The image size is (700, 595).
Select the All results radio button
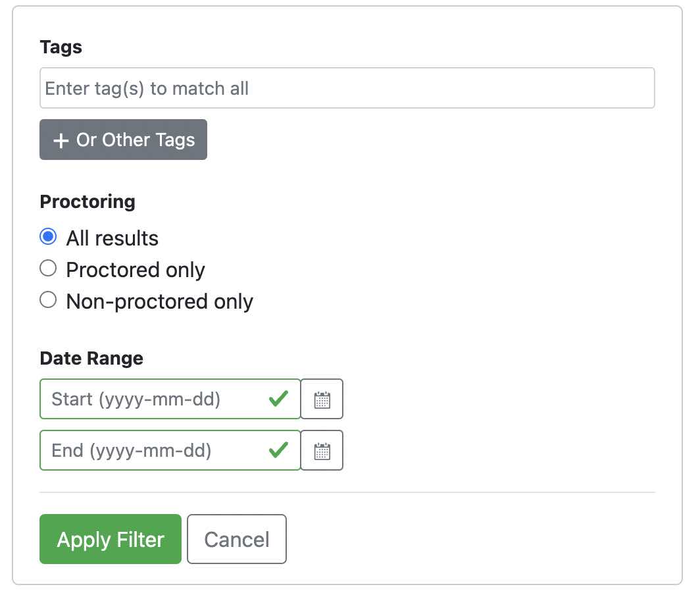point(48,236)
